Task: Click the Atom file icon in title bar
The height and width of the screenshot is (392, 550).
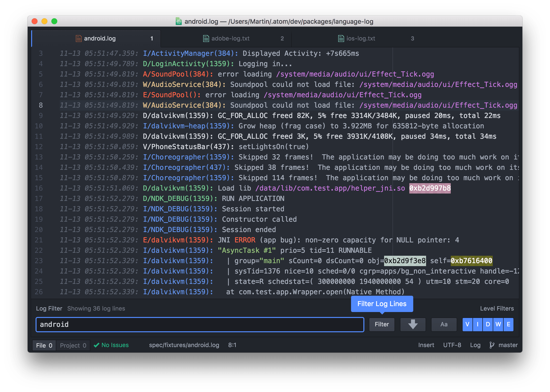Action: point(178,21)
